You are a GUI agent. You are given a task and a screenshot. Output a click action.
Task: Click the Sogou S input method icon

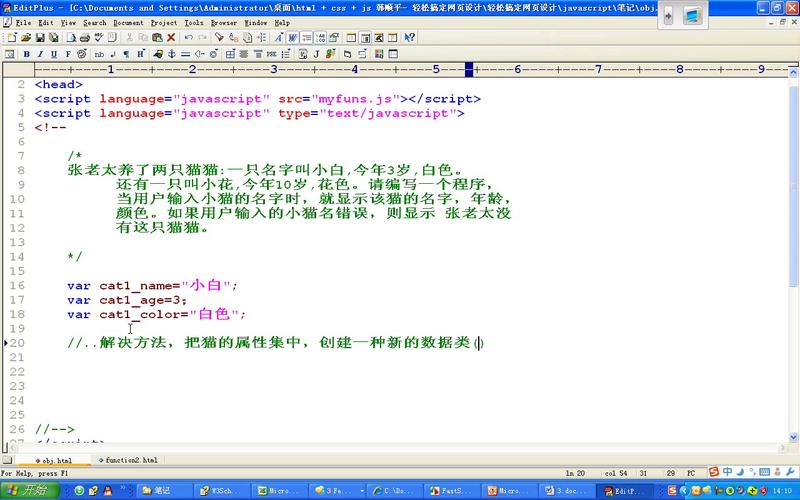click(x=714, y=472)
